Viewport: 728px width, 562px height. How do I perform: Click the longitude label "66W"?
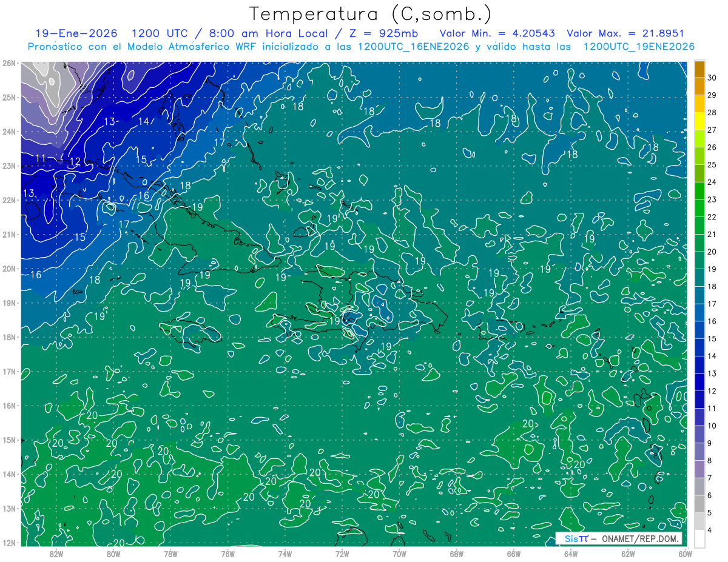pyautogui.click(x=513, y=554)
